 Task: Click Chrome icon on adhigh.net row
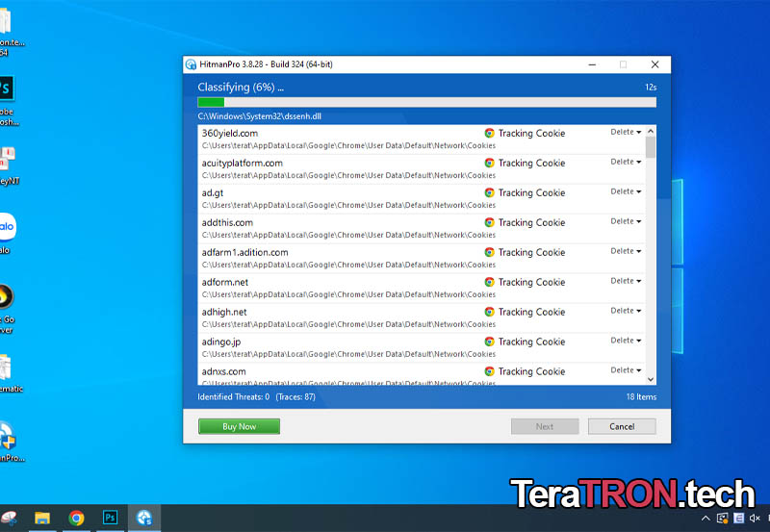click(489, 312)
